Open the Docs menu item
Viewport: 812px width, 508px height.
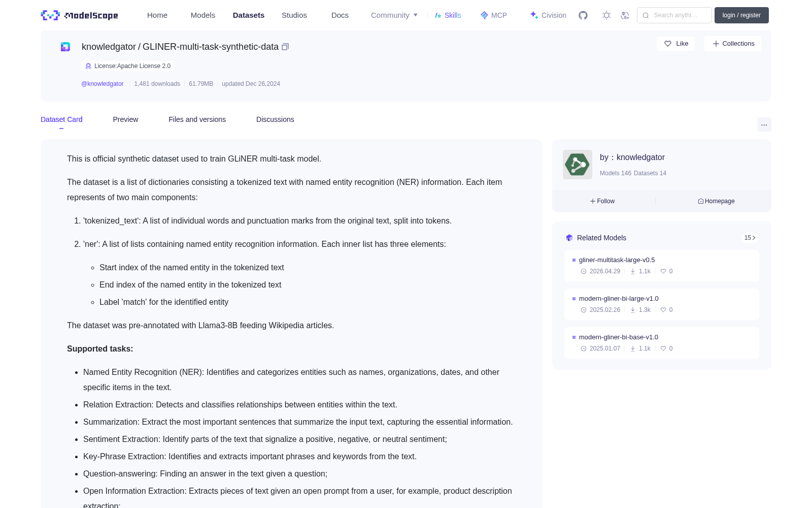coord(340,15)
